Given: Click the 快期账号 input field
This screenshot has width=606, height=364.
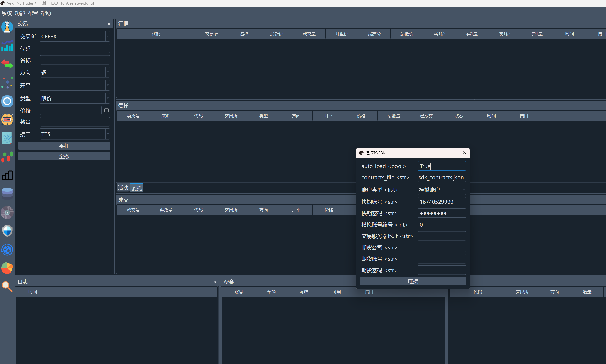Looking at the screenshot, I should click(441, 202).
